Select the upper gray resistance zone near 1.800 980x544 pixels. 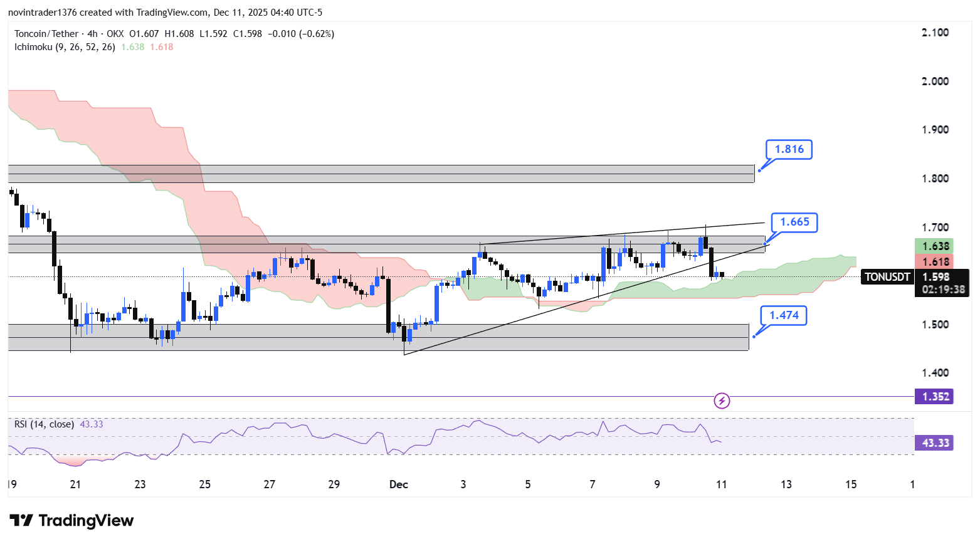click(x=376, y=174)
